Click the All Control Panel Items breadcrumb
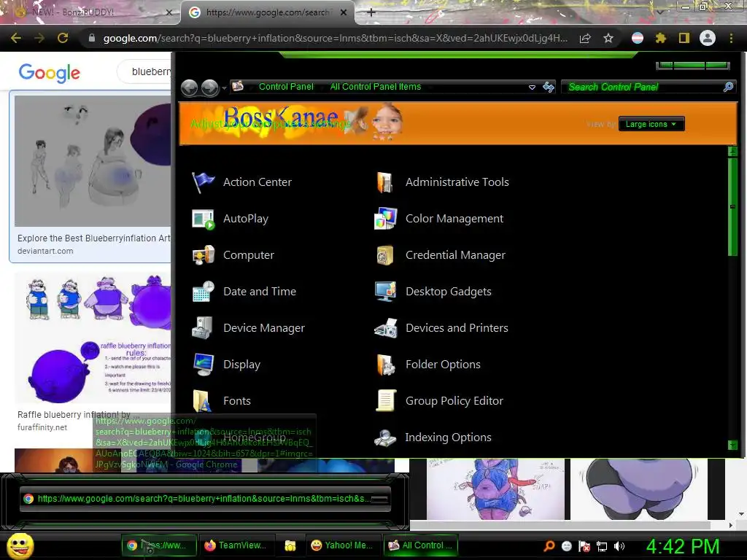 [376, 87]
